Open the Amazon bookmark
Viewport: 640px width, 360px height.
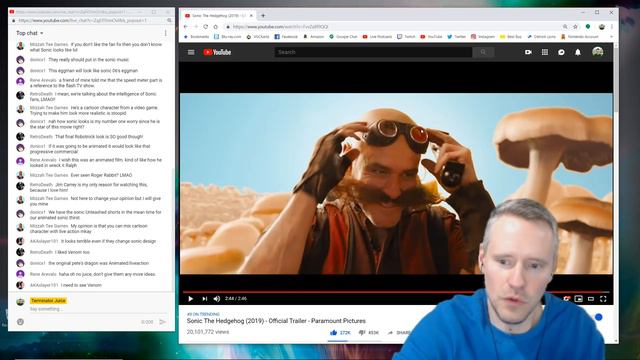point(313,37)
